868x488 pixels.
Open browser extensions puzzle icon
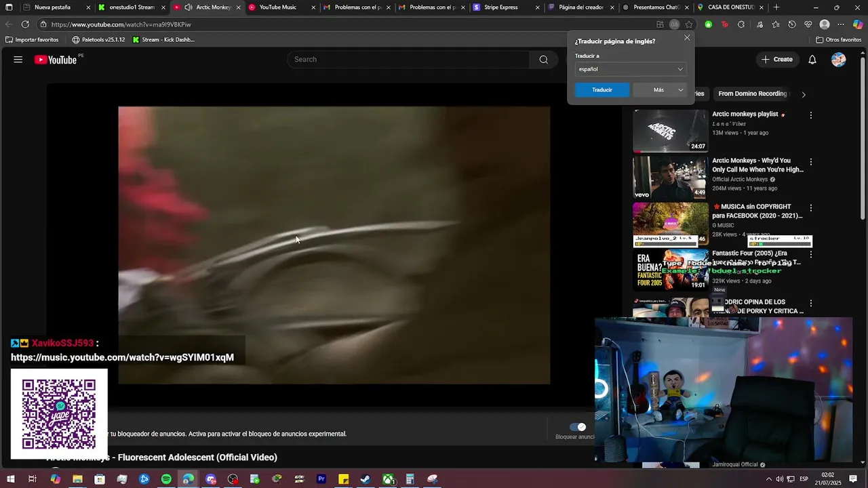741,24
